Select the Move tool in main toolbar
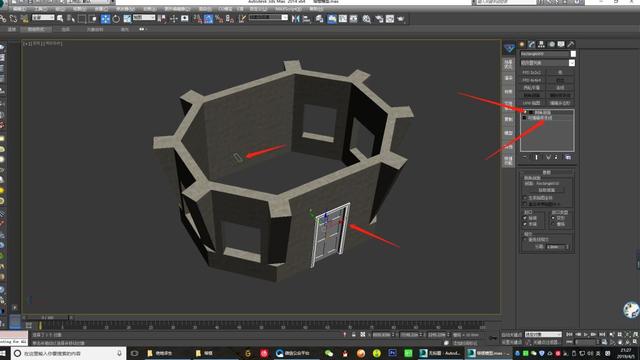This screenshot has width=640, height=360. tap(105, 19)
